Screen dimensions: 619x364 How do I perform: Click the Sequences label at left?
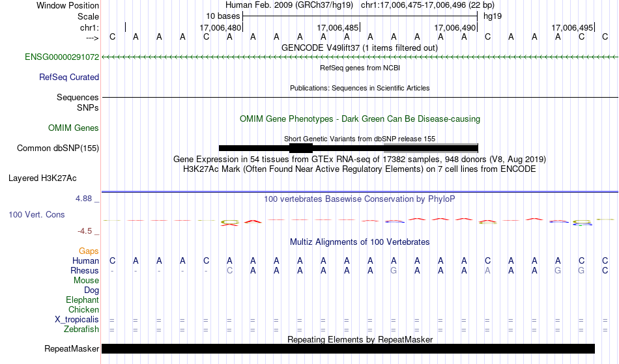tap(78, 98)
